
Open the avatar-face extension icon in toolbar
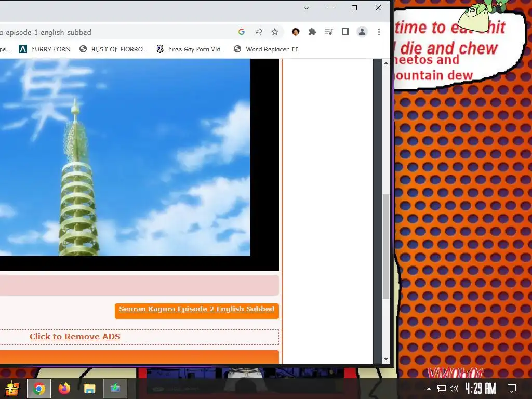pos(296,32)
